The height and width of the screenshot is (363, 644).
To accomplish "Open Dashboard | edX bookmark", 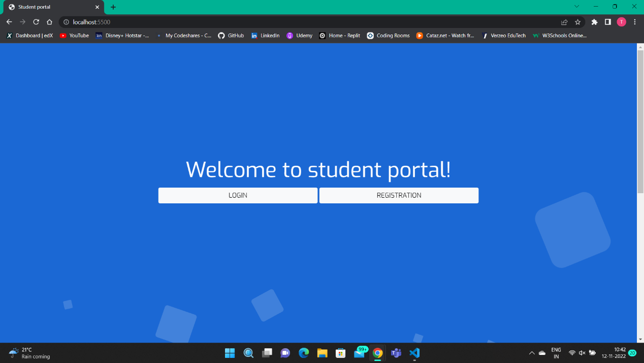I will (29, 36).
